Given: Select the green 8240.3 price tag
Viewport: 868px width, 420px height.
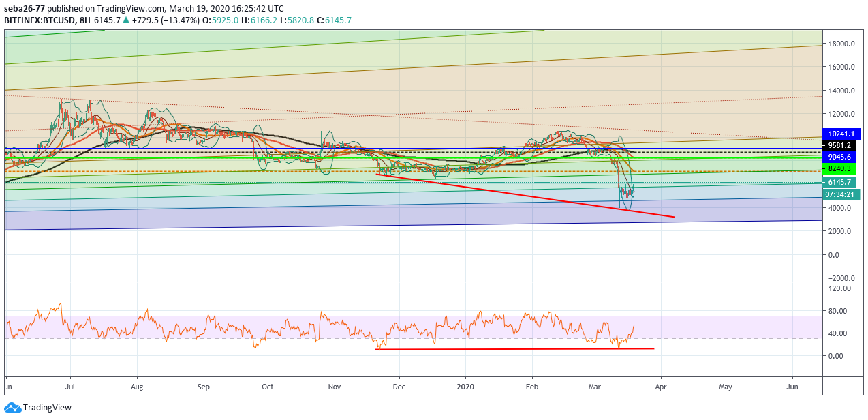Looking at the screenshot, I should (x=841, y=168).
